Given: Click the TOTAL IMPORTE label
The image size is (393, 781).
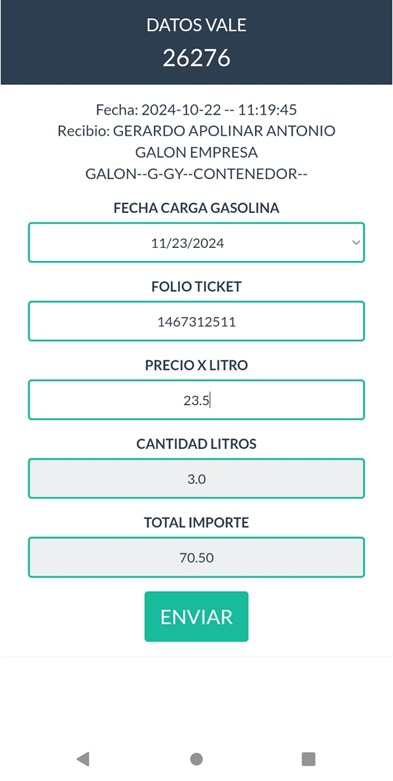Looking at the screenshot, I should [196, 522].
